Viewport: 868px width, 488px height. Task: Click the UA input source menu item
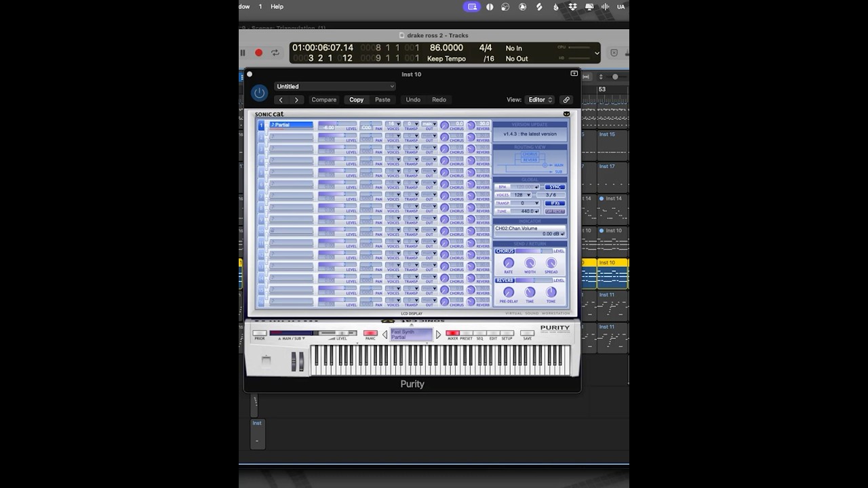(620, 6)
